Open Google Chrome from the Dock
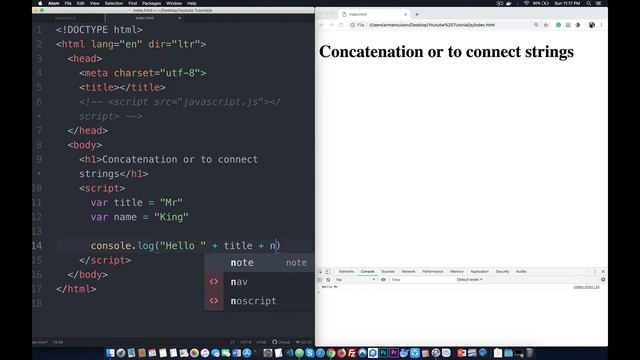The width and height of the screenshot is (640, 360). click(331, 353)
